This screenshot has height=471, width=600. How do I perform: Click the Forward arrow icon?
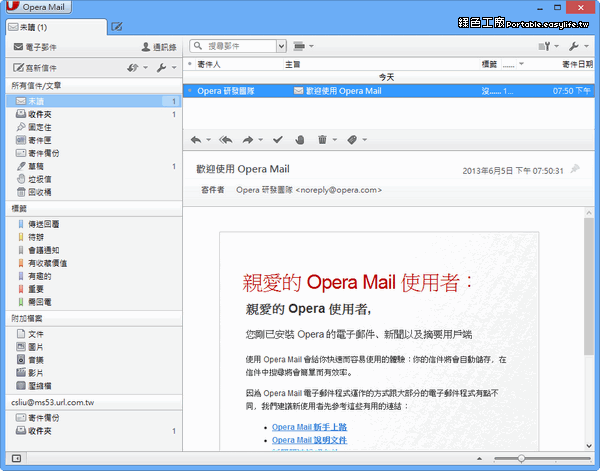pos(248,140)
